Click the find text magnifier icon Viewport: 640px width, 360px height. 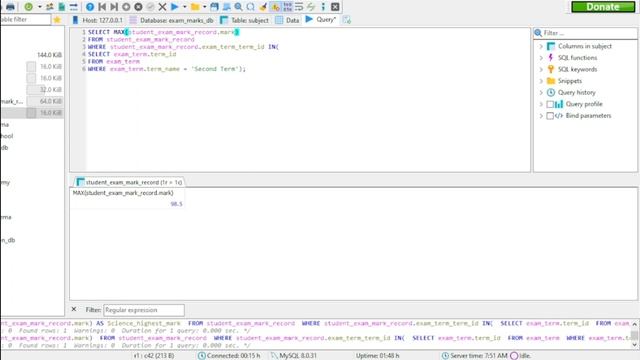238,7
